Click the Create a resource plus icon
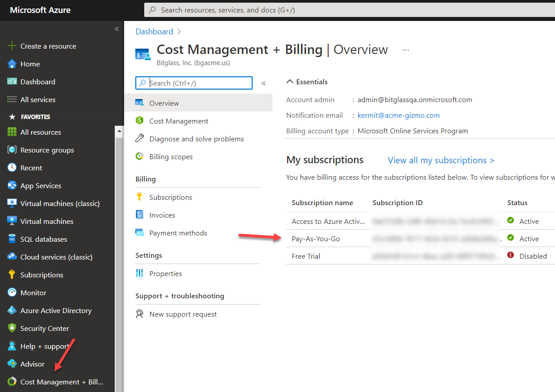The height and width of the screenshot is (392, 555). [12, 46]
